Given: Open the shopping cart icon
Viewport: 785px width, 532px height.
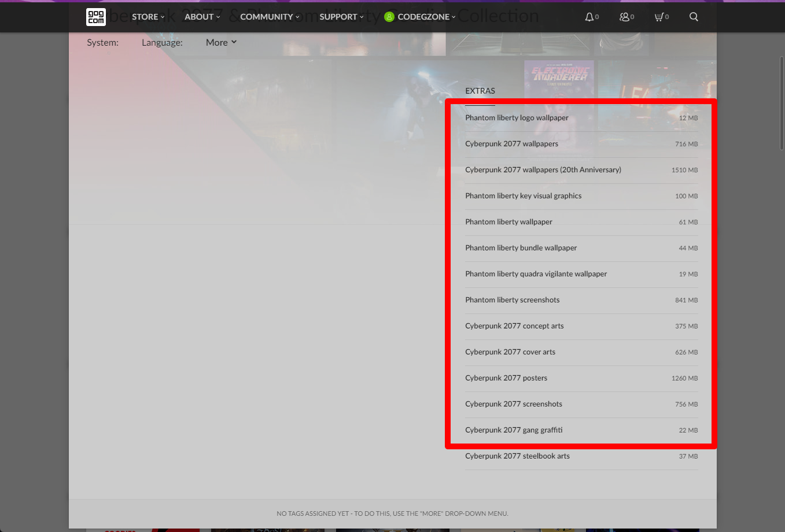Looking at the screenshot, I should tap(659, 17).
